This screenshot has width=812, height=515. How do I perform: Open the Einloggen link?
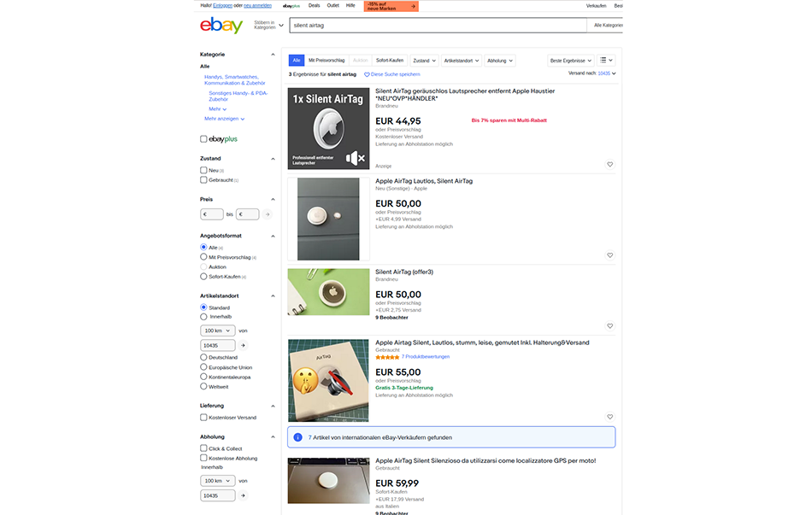tap(223, 6)
